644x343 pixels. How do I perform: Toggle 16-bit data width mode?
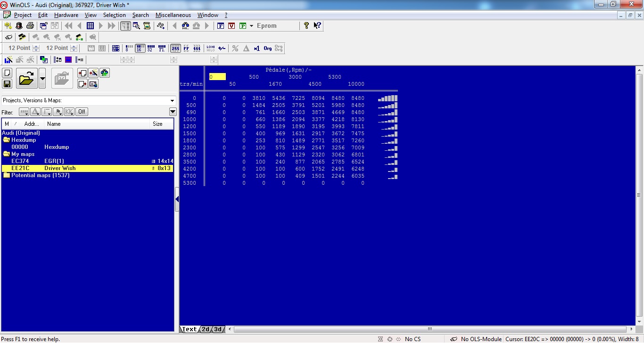140,48
